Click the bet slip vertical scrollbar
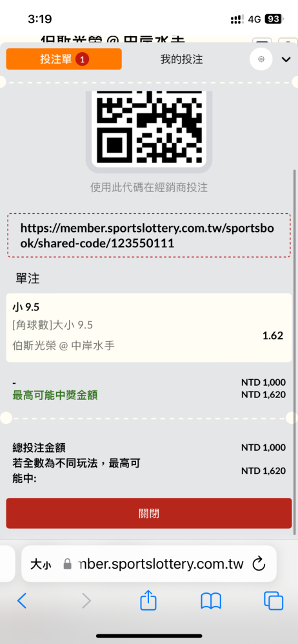Viewport: 298px width, 644px height. (294, 351)
